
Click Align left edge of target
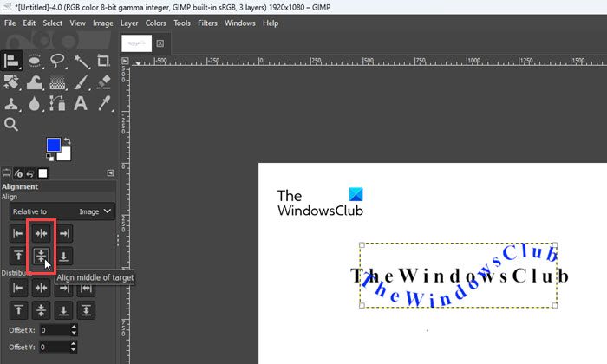[x=18, y=233]
